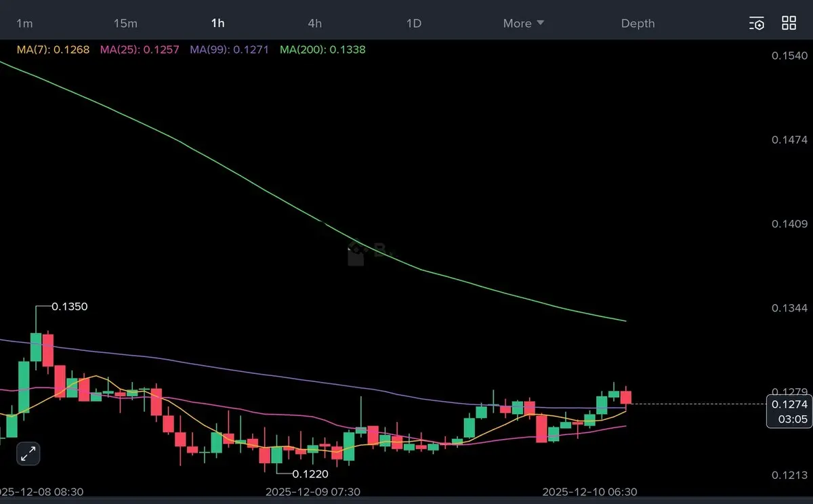Click the 2025-12-09 07:30 time label

[313, 491]
